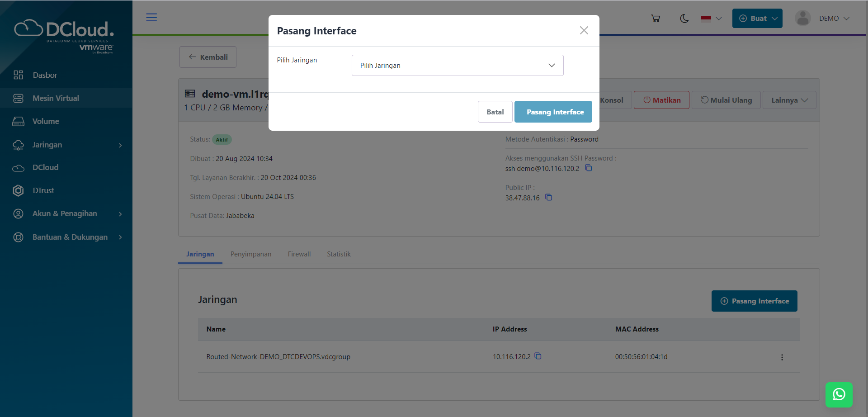Click Batal to cancel the dialog
The height and width of the screenshot is (417, 868).
(x=495, y=112)
